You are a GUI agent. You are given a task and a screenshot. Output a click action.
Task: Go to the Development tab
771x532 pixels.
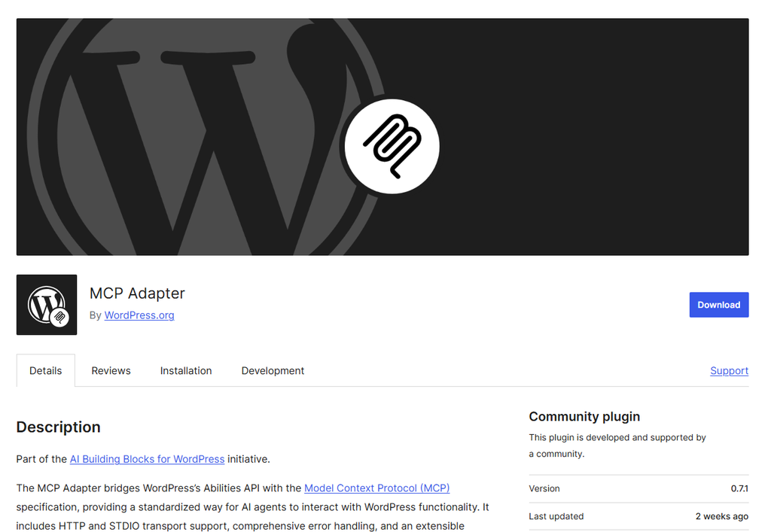point(273,371)
